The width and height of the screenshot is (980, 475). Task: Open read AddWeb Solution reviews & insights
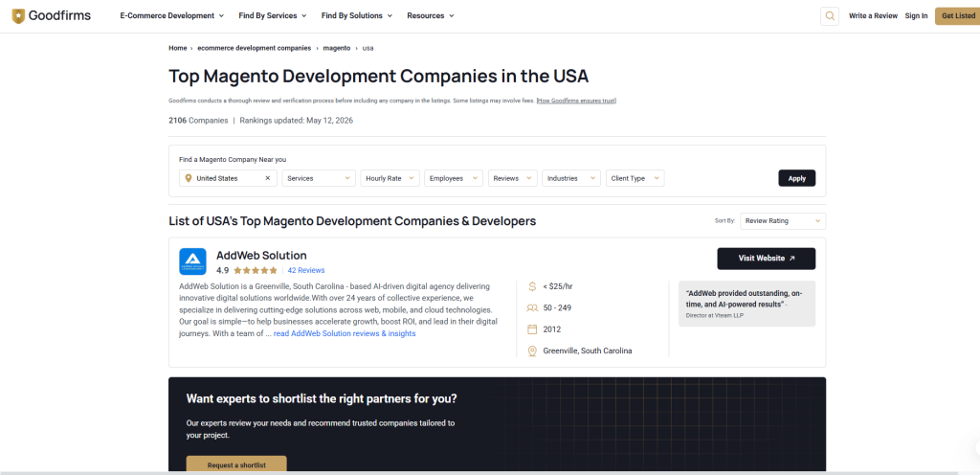(x=345, y=334)
